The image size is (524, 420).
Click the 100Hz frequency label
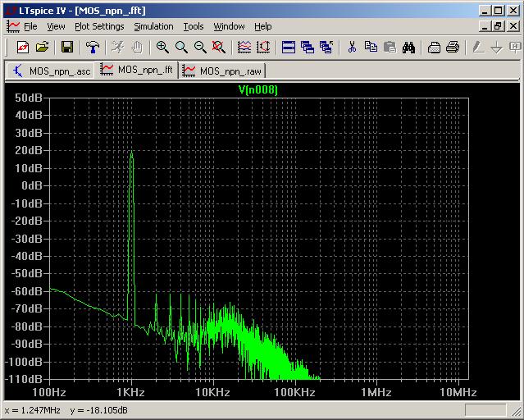(49, 392)
